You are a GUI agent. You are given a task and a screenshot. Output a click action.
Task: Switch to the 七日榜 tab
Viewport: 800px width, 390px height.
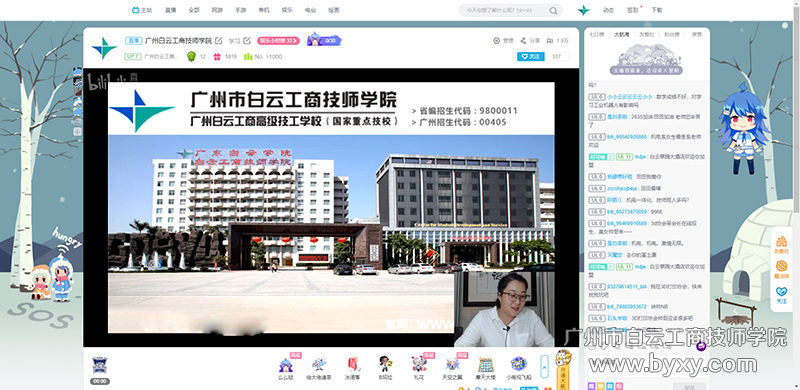[596, 35]
